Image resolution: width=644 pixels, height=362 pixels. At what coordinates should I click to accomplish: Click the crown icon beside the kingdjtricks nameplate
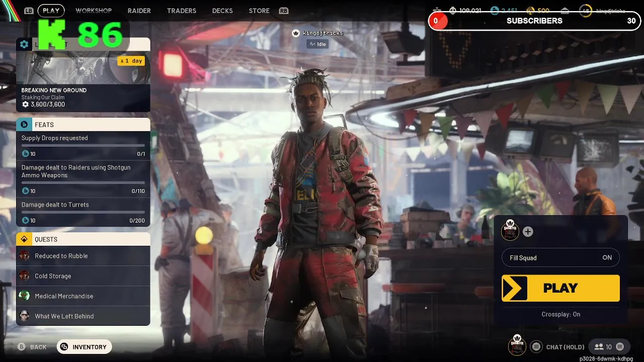[296, 33]
